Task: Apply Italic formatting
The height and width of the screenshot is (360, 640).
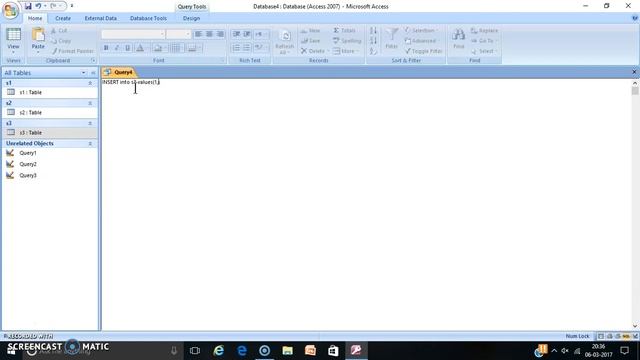Action: [x=117, y=48]
